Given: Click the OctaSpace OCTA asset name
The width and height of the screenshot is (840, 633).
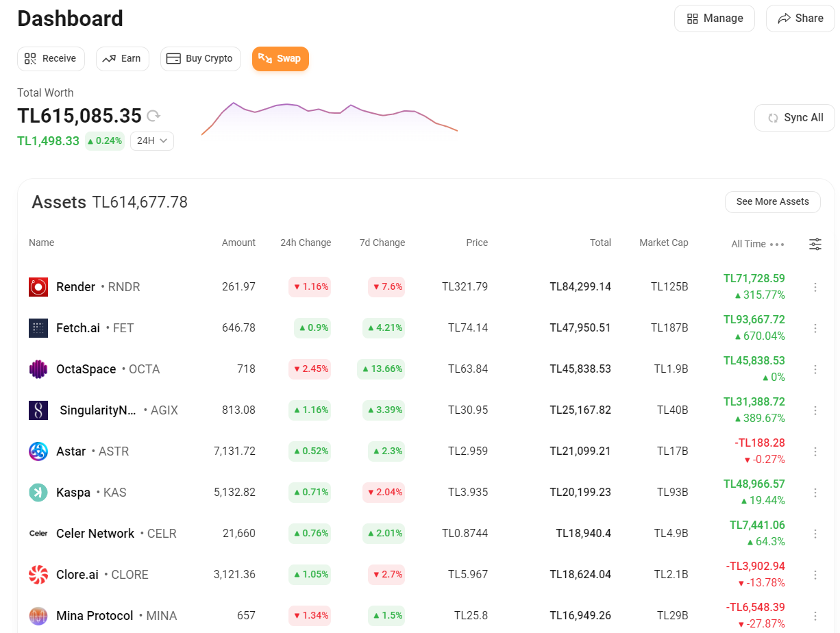Looking at the screenshot, I should pyautogui.click(x=108, y=369).
